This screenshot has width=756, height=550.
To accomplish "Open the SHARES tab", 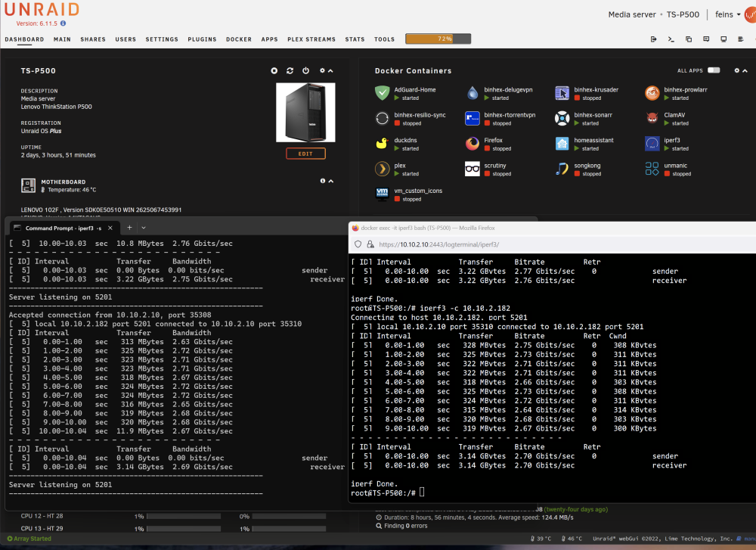I will tap(93, 39).
